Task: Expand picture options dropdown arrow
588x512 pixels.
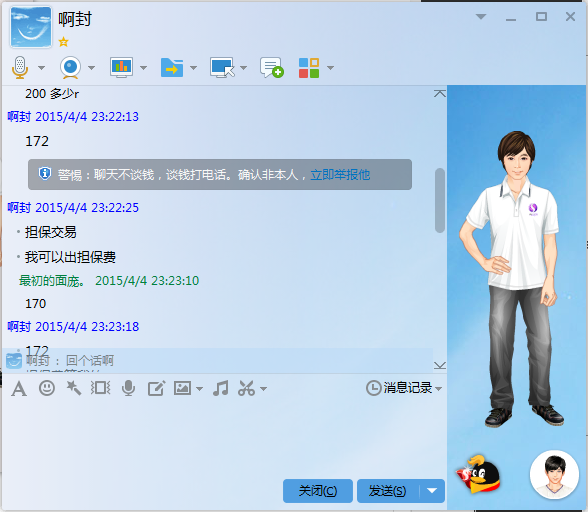Action: coord(200,389)
